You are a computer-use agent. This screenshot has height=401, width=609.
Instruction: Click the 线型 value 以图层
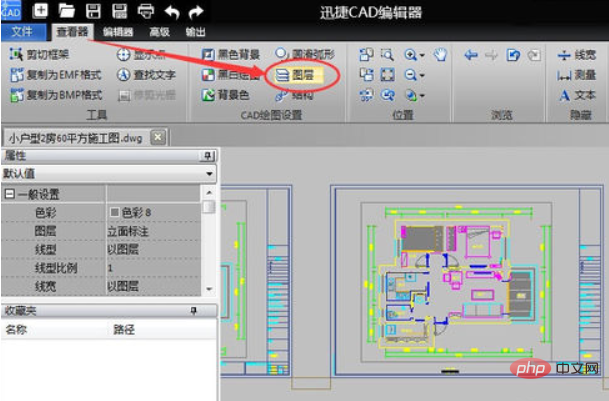[123, 249]
